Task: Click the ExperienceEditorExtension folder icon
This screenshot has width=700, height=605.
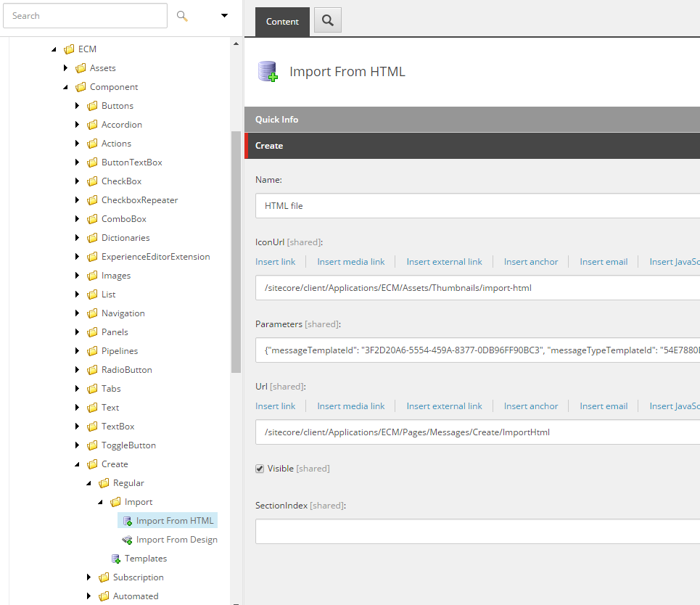Action: pos(92,257)
